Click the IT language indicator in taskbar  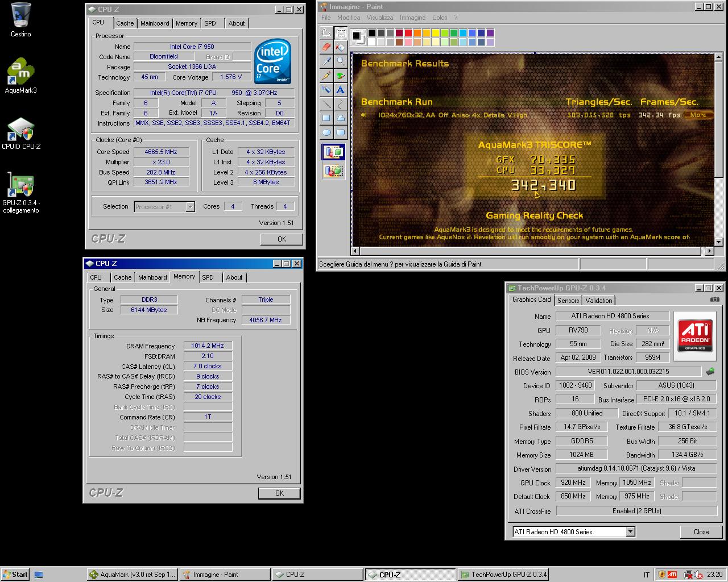(646, 575)
